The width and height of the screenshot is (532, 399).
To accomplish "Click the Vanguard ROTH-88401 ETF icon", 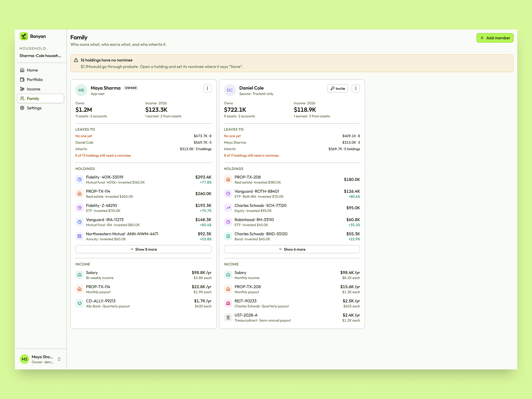I will pyautogui.click(x=228, y=194).
